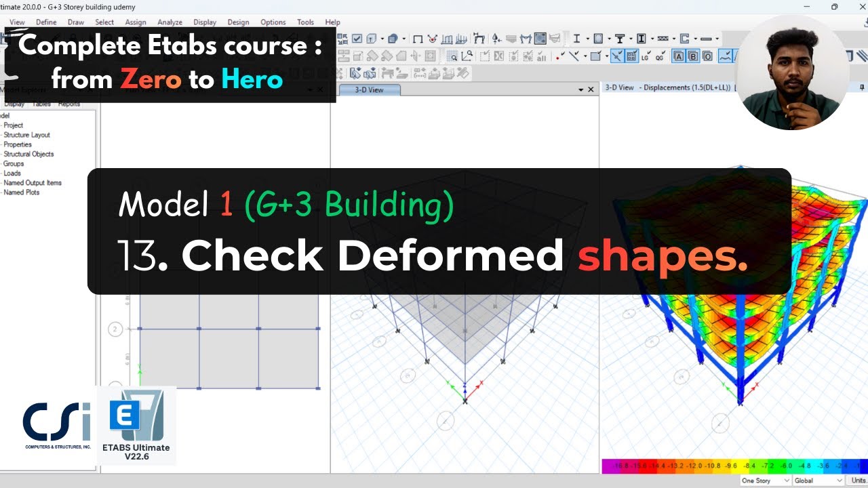This screenshot has width=868, height=488.
Task: Open the Options menu
Action: (273, 22)
